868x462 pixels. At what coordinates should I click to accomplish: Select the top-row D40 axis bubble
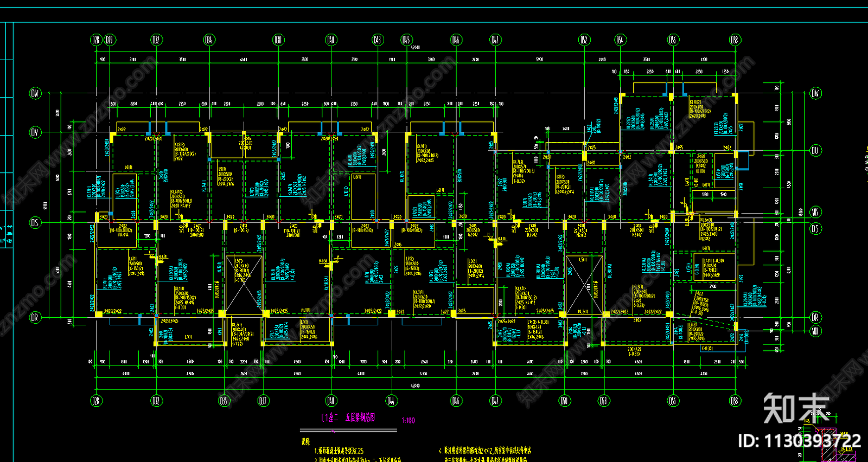(x=331, y=40)
